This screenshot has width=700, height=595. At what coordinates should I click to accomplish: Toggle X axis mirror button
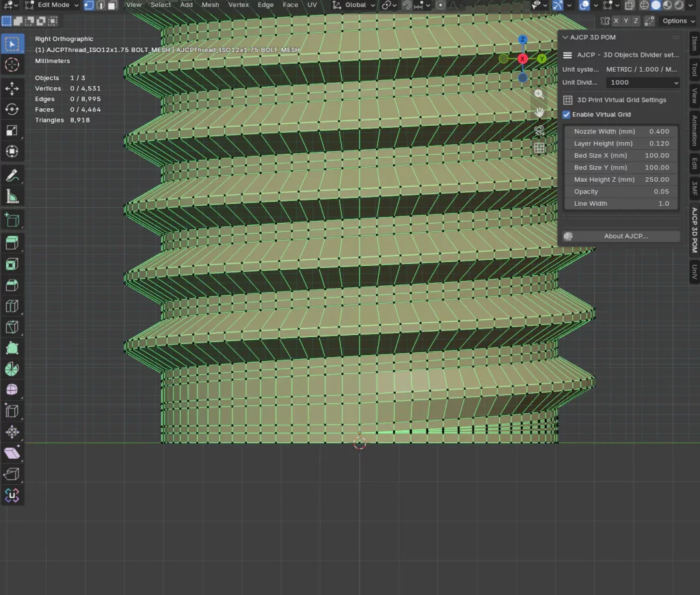(616, 21)
